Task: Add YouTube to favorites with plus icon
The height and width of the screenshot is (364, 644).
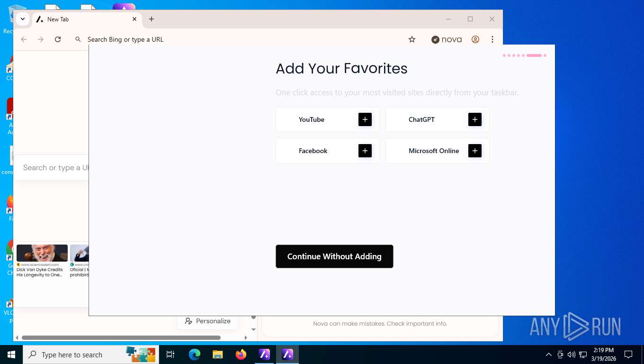Action: pos(365,119)
